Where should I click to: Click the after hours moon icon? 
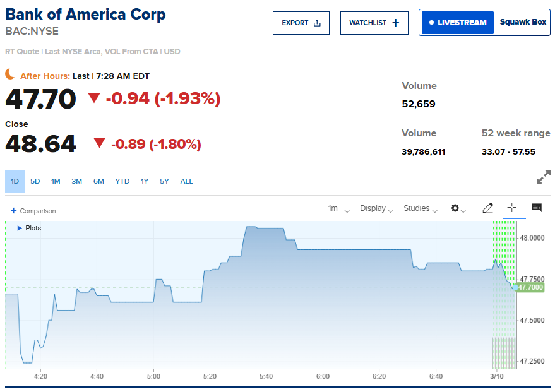pos(10,74)
